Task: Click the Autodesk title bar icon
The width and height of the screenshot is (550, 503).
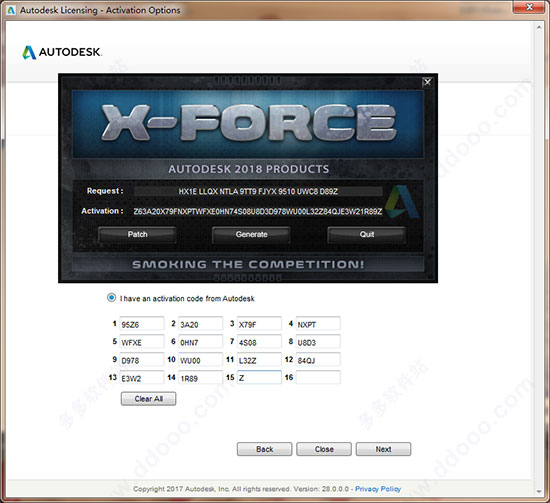Action: (11, 10)
